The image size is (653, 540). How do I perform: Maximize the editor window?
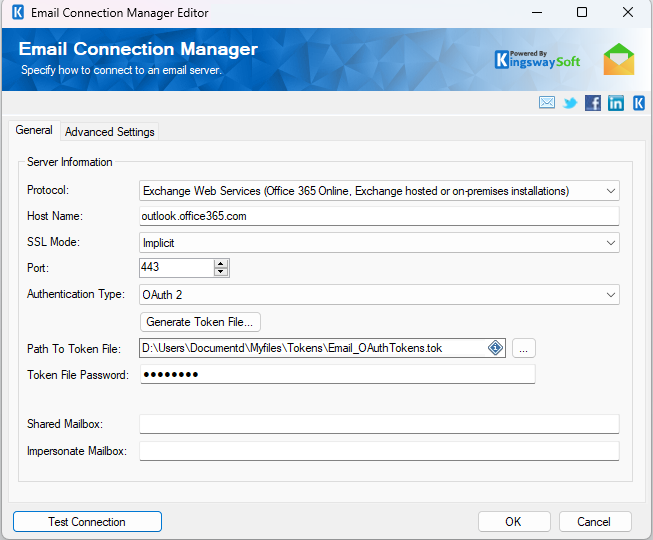[582, 12]
